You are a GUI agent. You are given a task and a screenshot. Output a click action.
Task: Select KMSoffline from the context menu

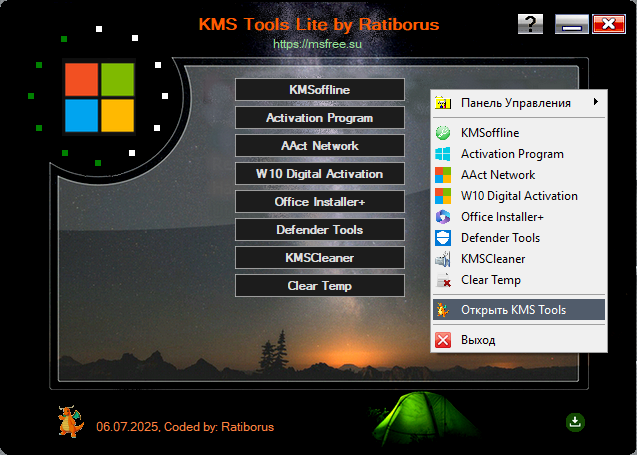click(x=519, y=133)
